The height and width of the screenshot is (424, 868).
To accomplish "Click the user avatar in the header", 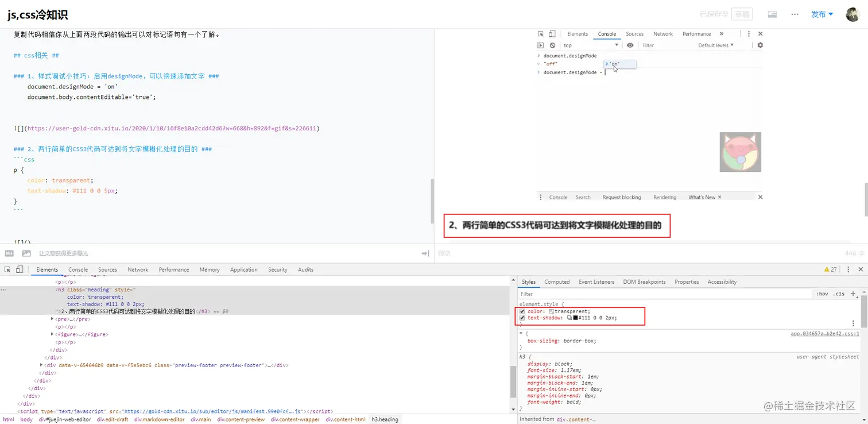I will point(852,14).
